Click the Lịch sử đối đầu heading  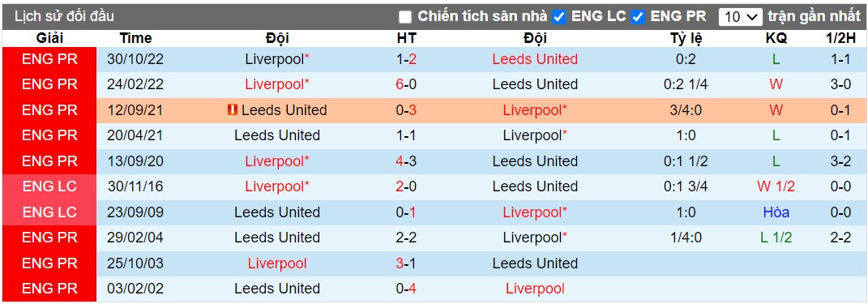coord(64,16)
